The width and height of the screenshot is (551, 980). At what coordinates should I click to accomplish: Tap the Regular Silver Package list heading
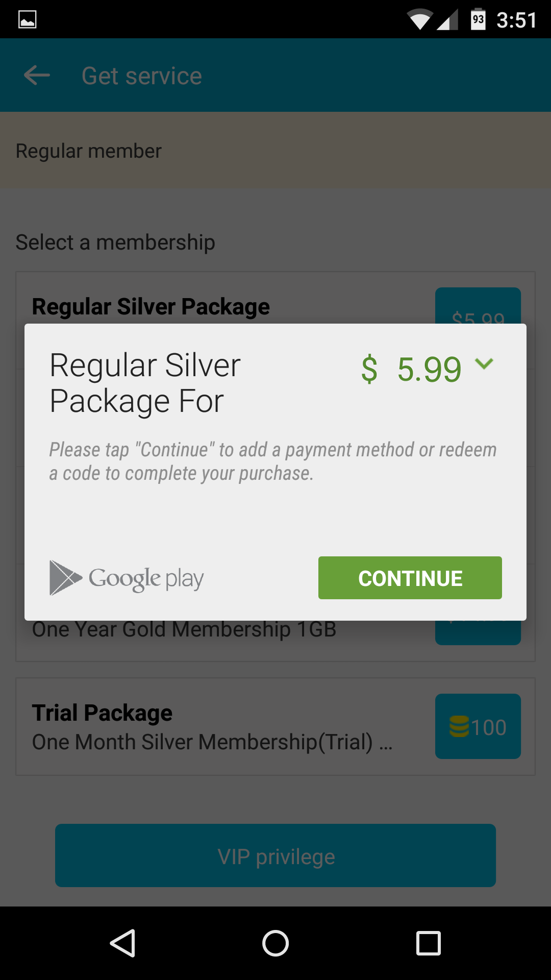pos(151,306)
